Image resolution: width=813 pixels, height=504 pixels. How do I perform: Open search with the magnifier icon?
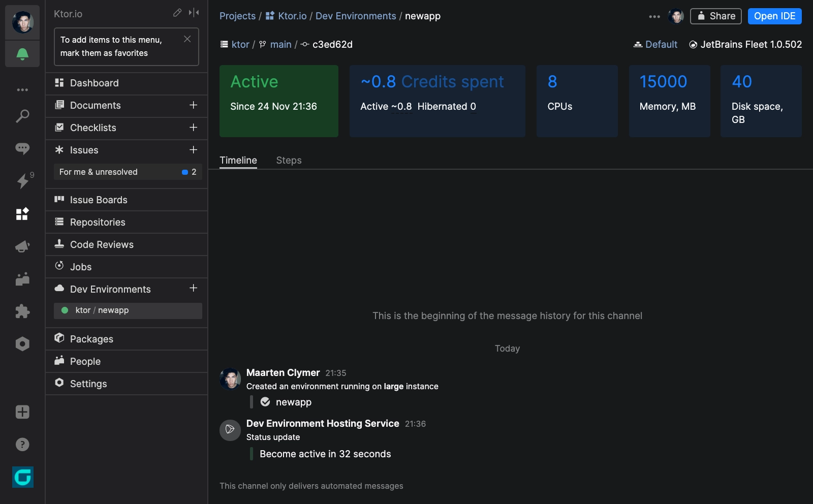(x=22, y=116)
